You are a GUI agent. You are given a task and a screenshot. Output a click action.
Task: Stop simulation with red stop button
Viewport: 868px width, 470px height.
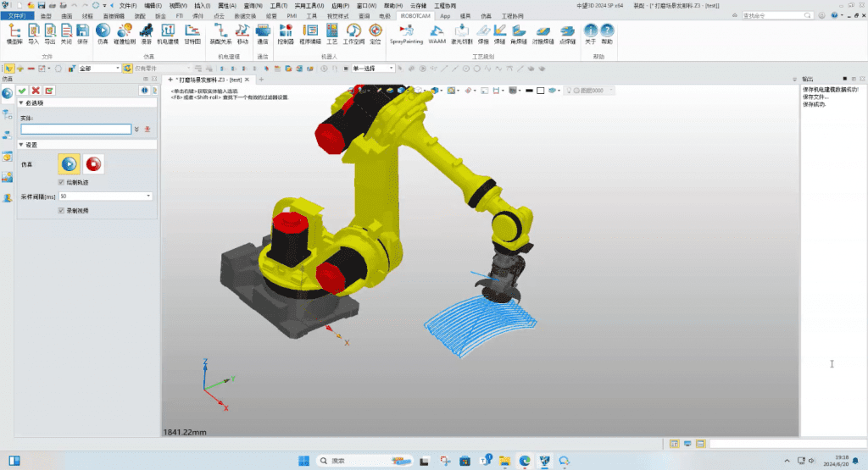pyautogui.click(x=93, y=164)
